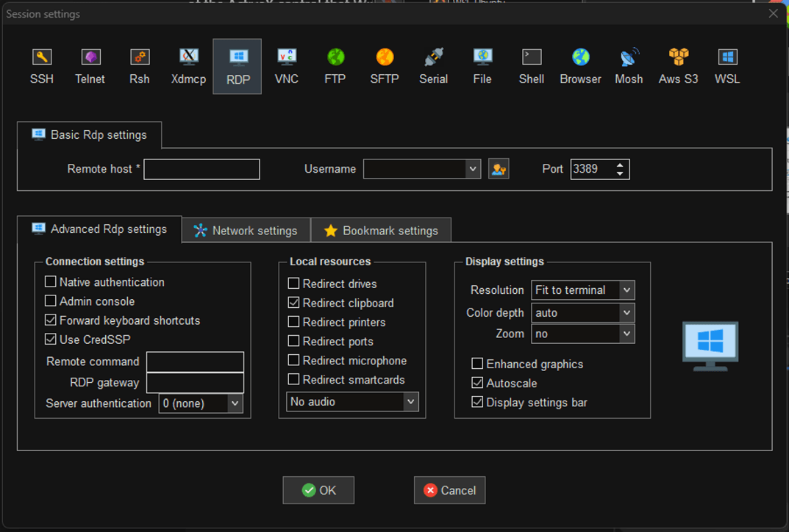Click the Cancel button
The height and width of the screenshot is (532, 789).
coord(449,490)
